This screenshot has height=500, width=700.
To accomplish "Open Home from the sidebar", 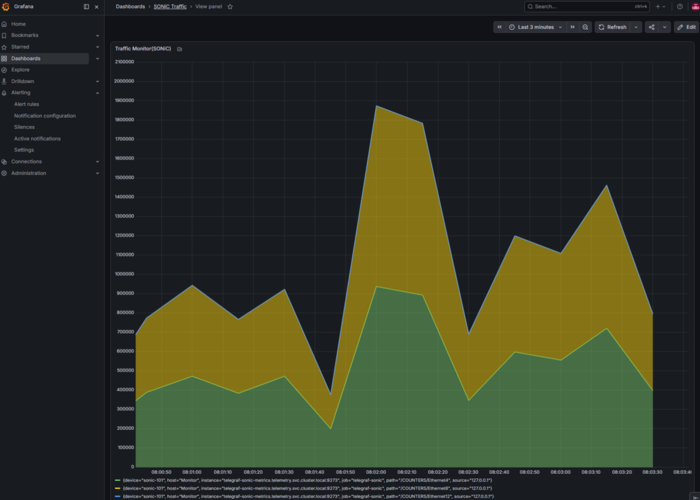I will [18, 24].
